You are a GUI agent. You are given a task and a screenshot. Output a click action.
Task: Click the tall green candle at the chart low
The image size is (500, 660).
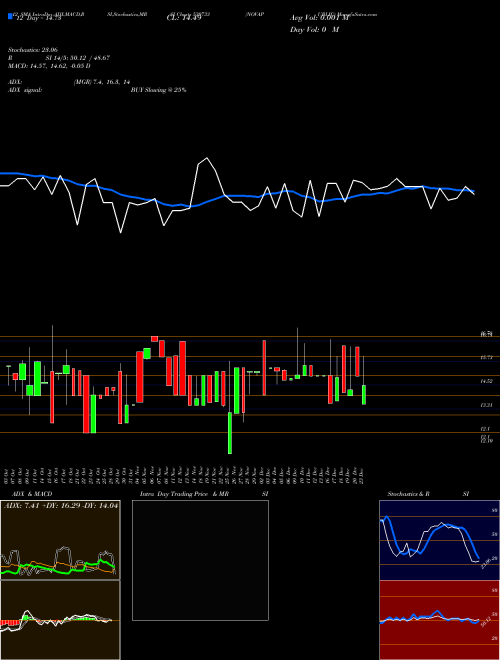(230, 433)
